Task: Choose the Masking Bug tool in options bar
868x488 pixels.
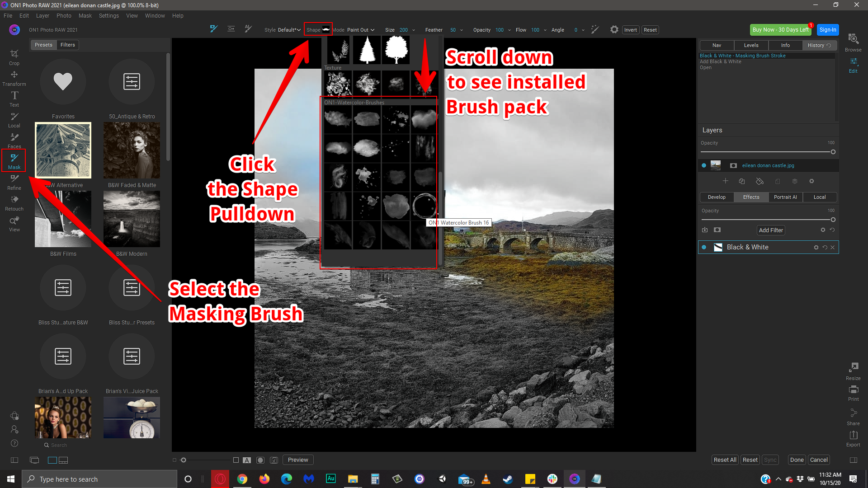Action: [231, 29]
